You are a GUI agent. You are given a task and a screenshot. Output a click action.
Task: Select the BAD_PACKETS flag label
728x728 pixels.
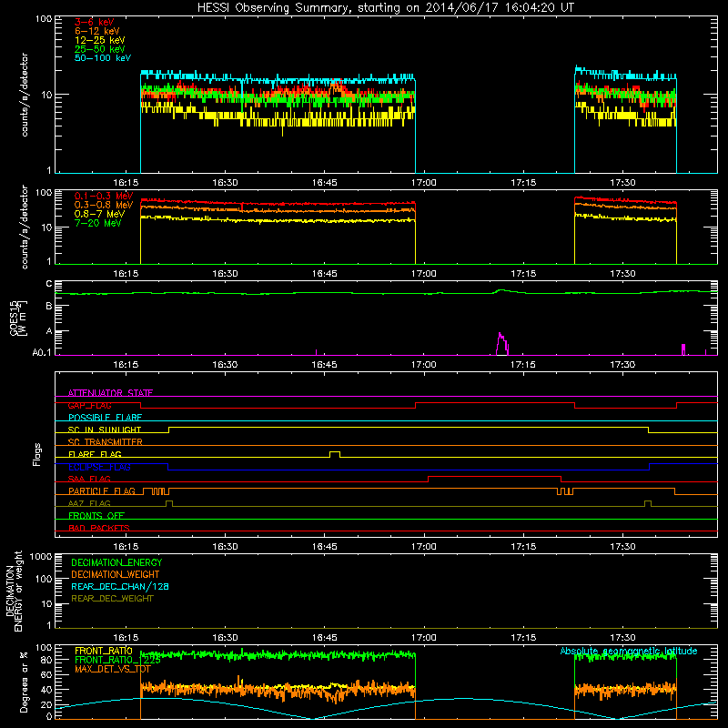99,528
